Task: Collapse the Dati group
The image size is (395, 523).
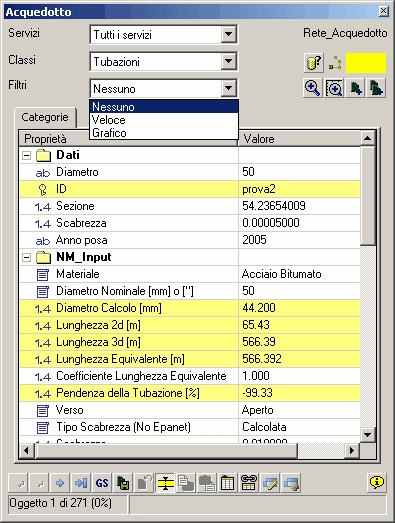Action: (x=26, y=155)
